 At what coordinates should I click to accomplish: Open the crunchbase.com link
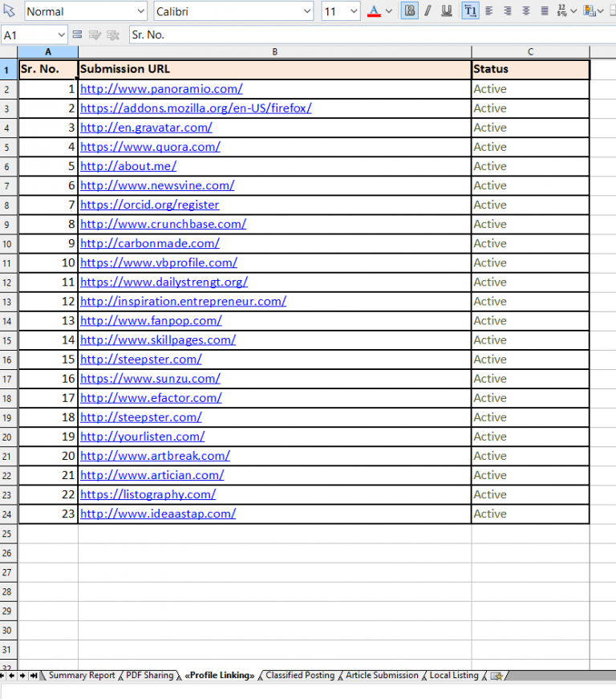[x=163, y=224]
